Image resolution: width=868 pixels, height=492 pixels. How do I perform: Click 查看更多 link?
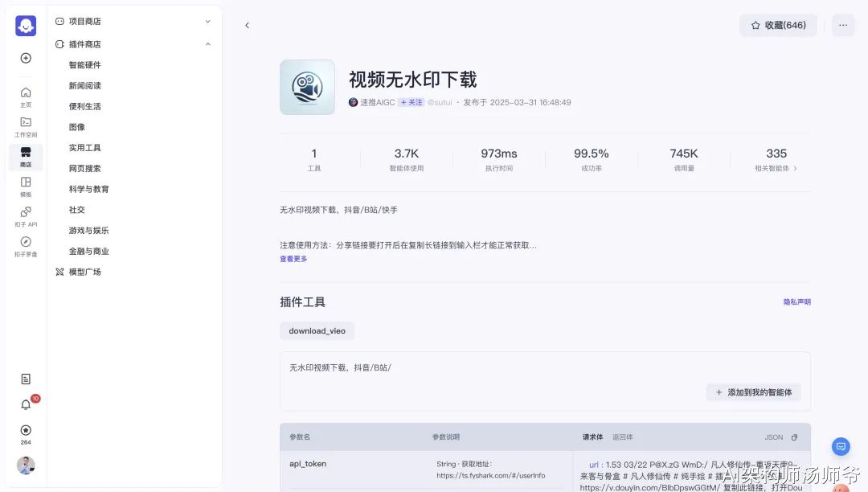coord(293,259)
